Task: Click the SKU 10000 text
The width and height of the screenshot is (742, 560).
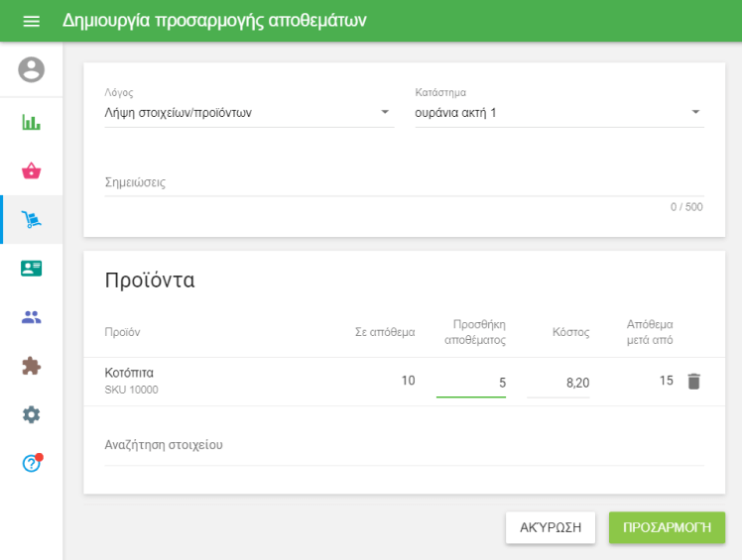Action: click(131, 390)
